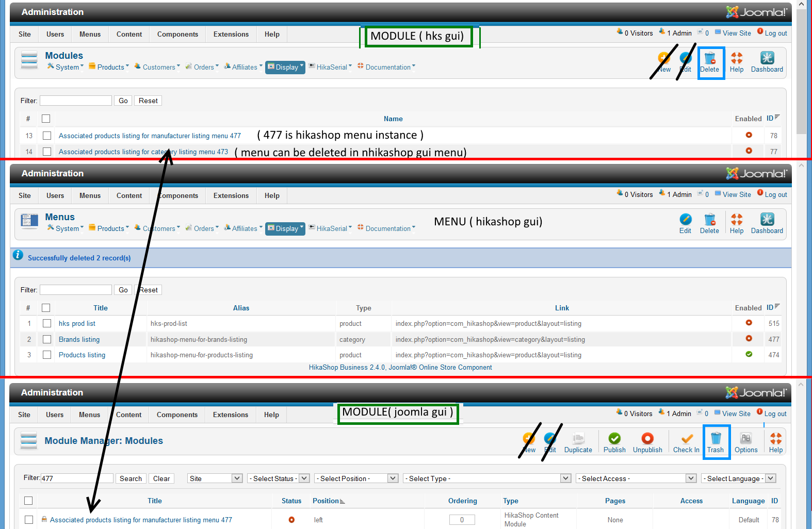Screen dimensions: 812x529
Task: Tick the checkbox for module row 14
Action: (47, 152)
